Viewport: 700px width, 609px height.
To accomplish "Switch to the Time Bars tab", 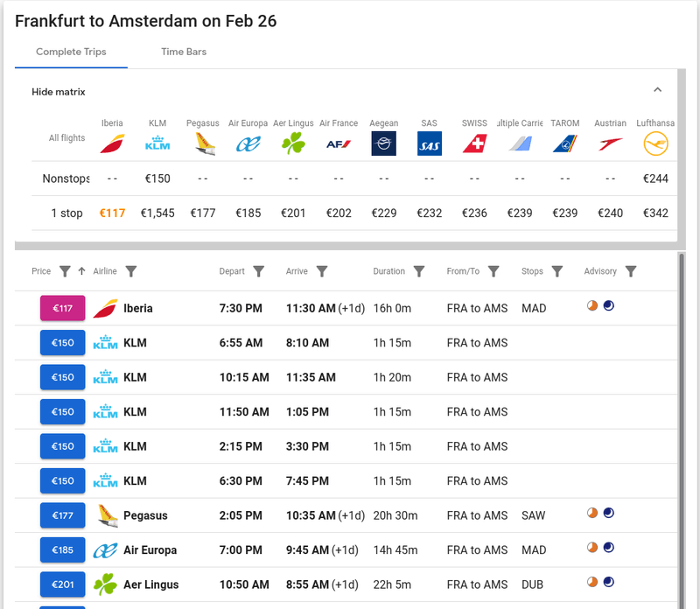I will [x=184, y=52].
